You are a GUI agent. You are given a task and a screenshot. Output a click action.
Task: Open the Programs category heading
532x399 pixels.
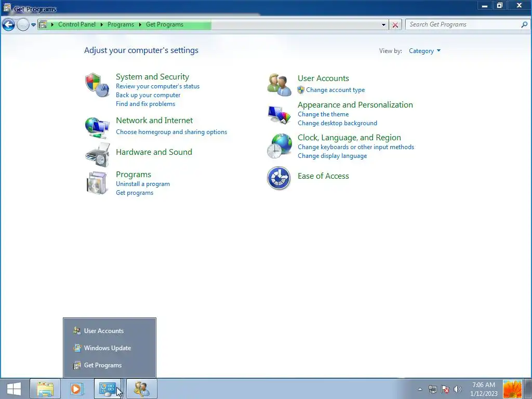pos(134,175)
